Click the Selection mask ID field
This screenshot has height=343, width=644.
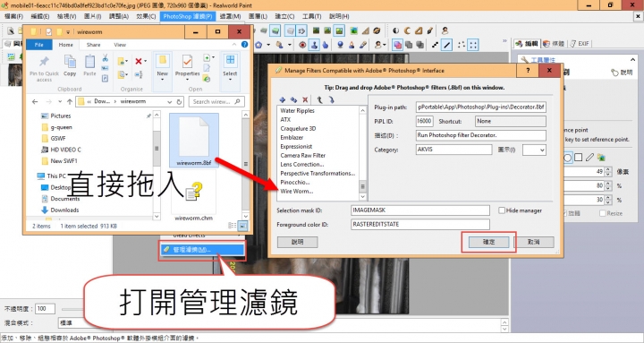coord(420,210)
